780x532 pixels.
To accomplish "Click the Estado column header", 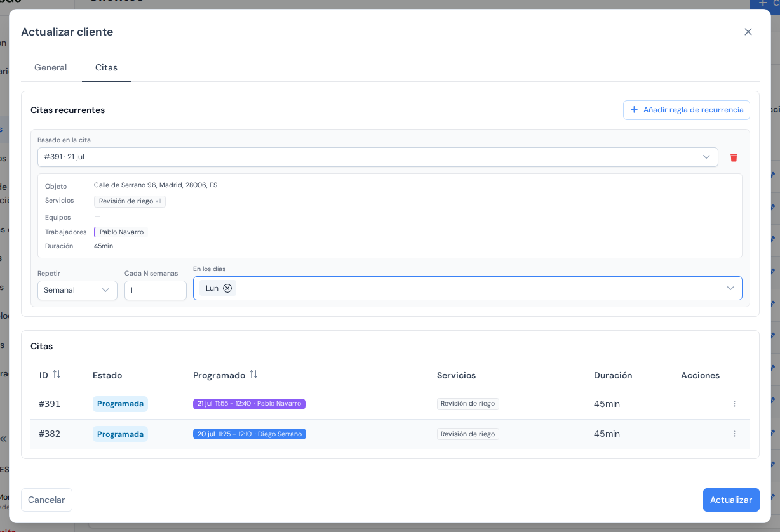I will click(x=107, y=375).
